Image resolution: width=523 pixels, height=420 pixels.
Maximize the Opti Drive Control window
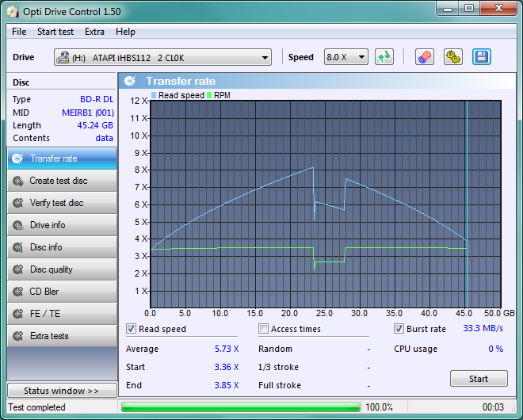pos(469,9)
